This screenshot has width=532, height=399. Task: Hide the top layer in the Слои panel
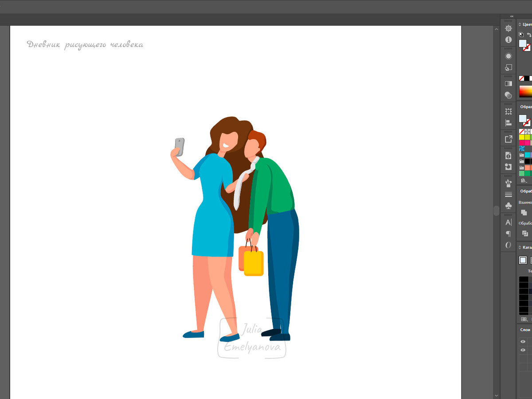point(522,341)
